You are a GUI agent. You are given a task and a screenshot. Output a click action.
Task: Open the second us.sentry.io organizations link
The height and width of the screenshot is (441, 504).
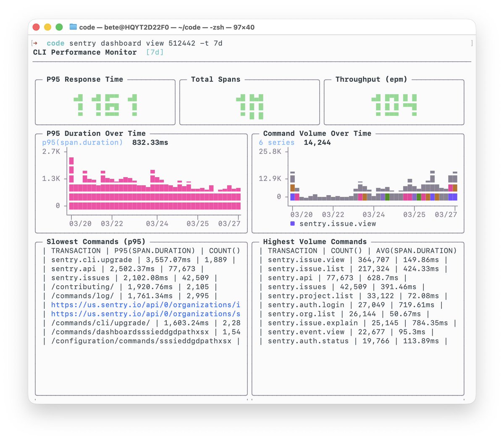[146, 314]
